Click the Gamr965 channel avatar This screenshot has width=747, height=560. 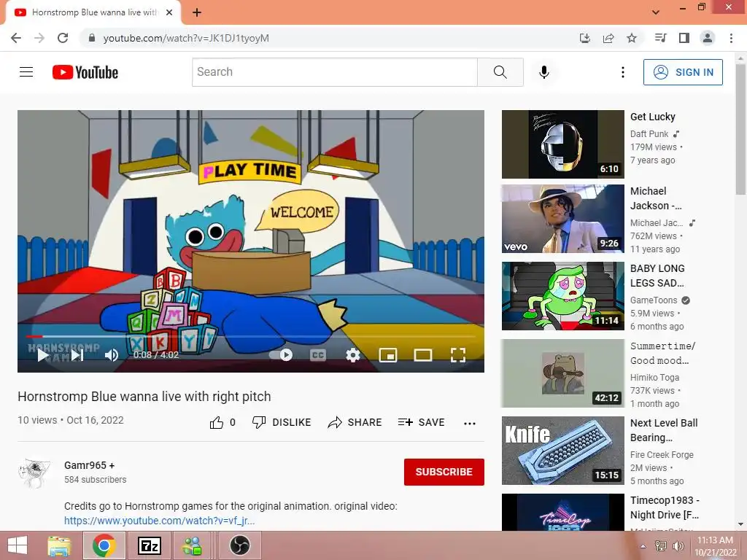pyautogui.click(x=34, y=473)
